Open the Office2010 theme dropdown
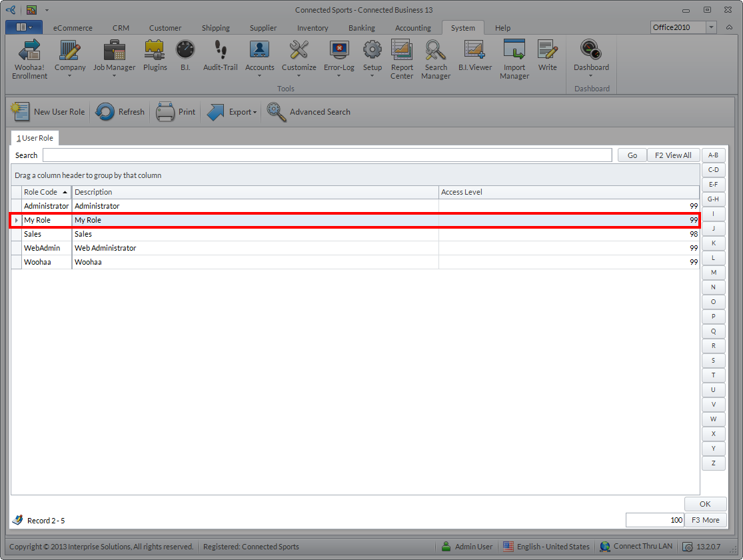743x560 pixels. click(x=711, y=27)
